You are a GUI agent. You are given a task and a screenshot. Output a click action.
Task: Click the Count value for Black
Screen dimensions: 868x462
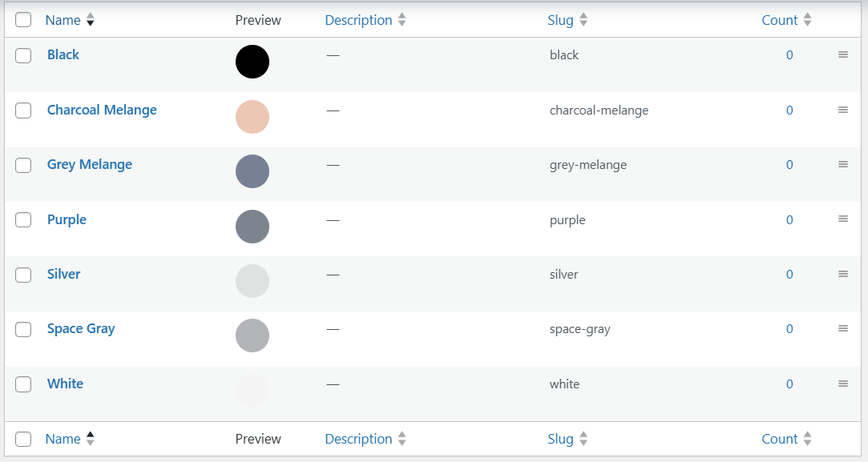(x=789, y=55)
